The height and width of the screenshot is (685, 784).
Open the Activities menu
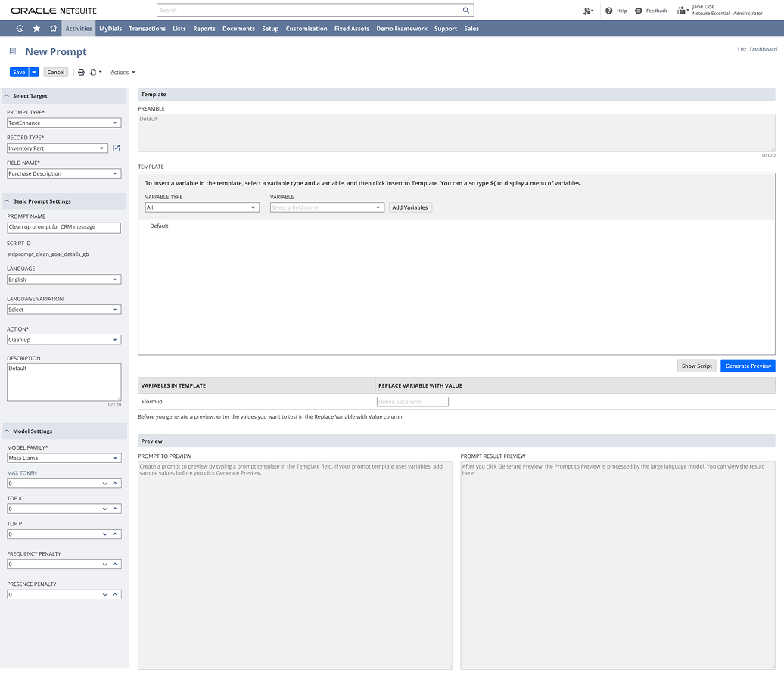coord(79,29)
